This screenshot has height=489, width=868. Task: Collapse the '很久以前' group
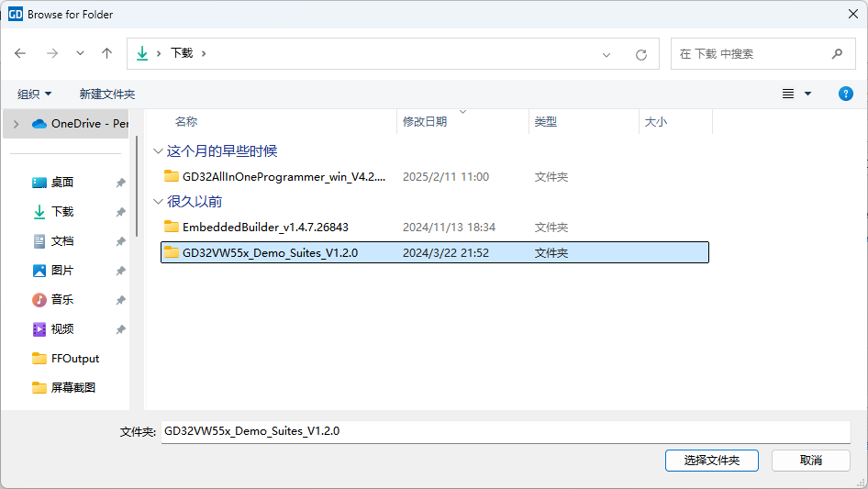click(x=157, y=202)
